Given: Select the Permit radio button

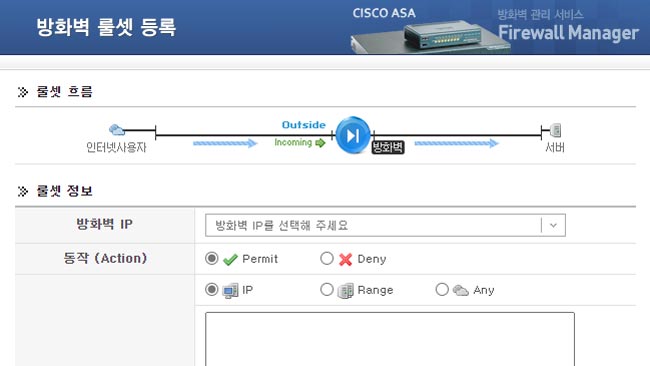Looking at the screenshot, I should tap(211, 258).
